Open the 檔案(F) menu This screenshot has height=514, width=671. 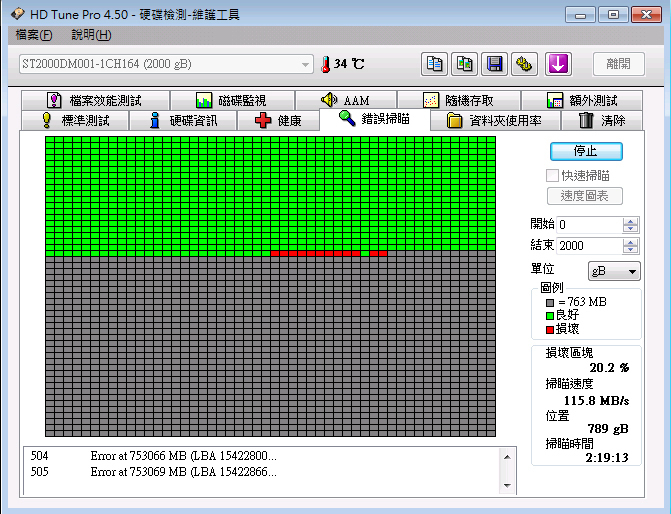34,35
